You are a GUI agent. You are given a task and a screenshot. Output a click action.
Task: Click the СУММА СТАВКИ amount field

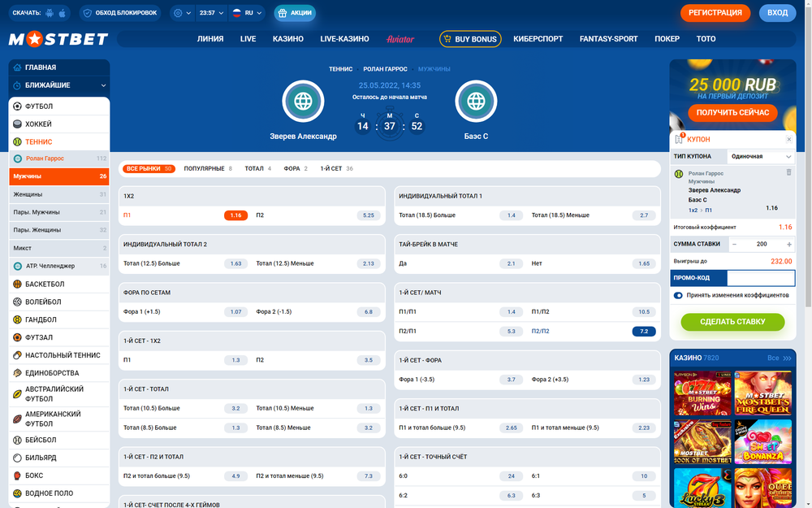(x=762, y=244)
